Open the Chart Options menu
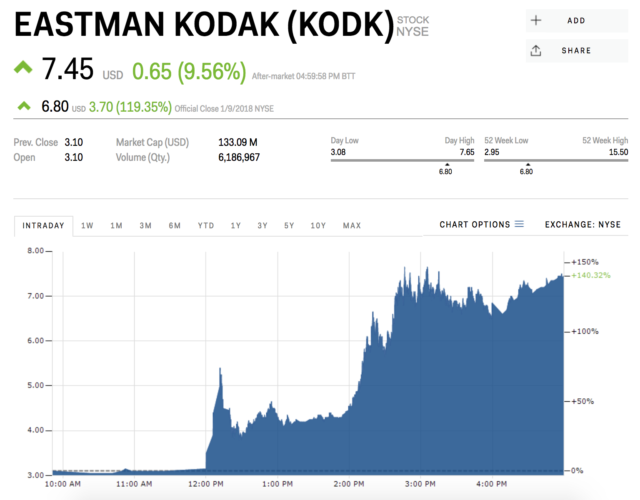 (x=481, y=225)
